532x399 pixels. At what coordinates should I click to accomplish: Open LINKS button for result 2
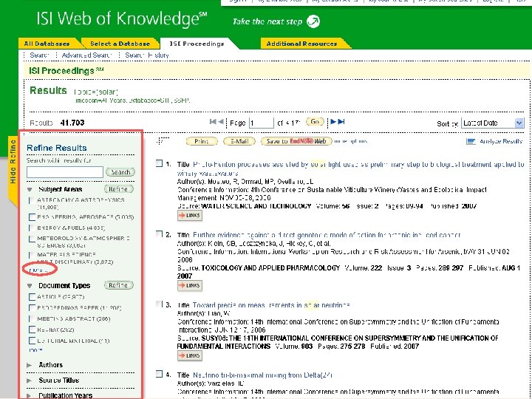[x=190, y=286]
